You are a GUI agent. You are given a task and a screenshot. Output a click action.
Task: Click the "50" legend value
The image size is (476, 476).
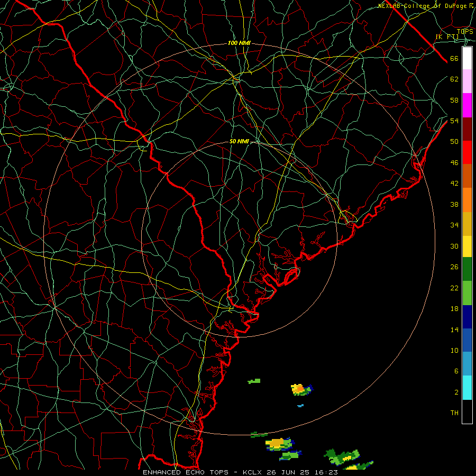click(454, 142)
